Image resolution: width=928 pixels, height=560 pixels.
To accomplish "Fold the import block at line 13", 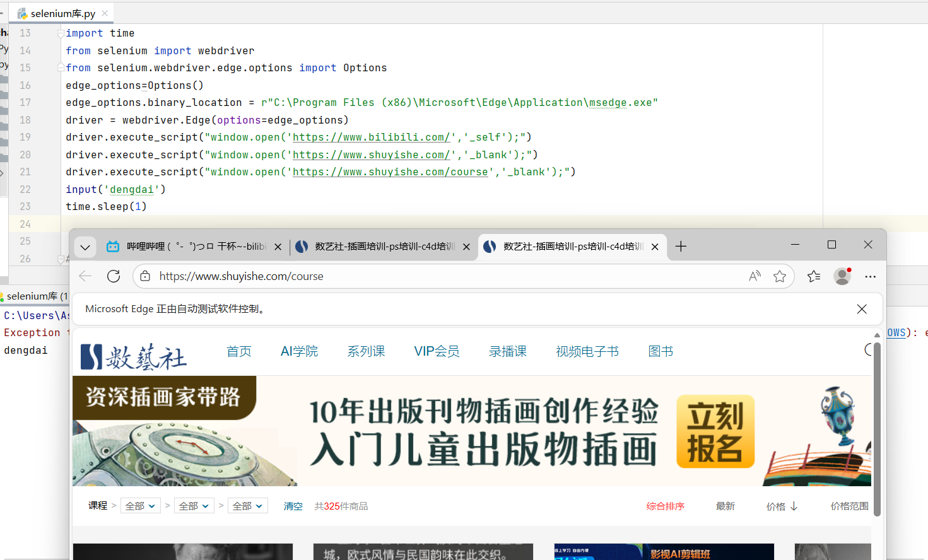I will (61, 33).
